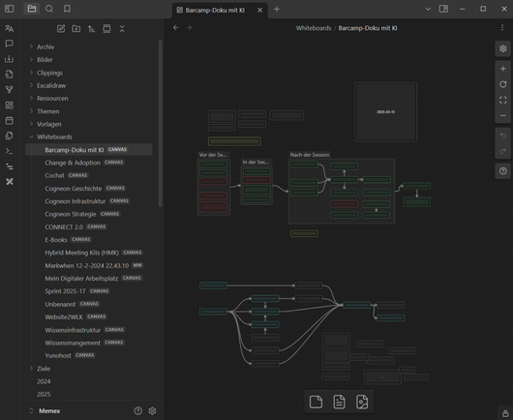Open the tab list dropdown arrow
Screen dimensions: 513x420
(x=428, y=9)
